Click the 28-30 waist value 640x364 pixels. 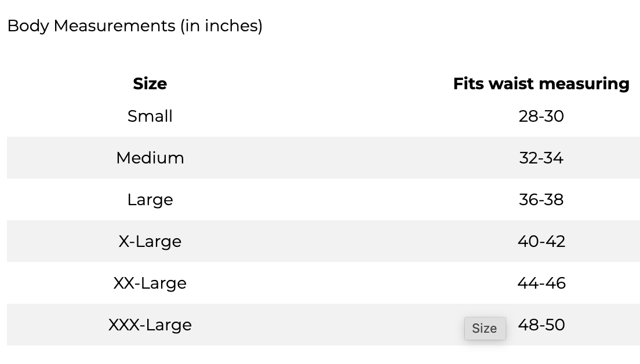(x=541, y=117)
